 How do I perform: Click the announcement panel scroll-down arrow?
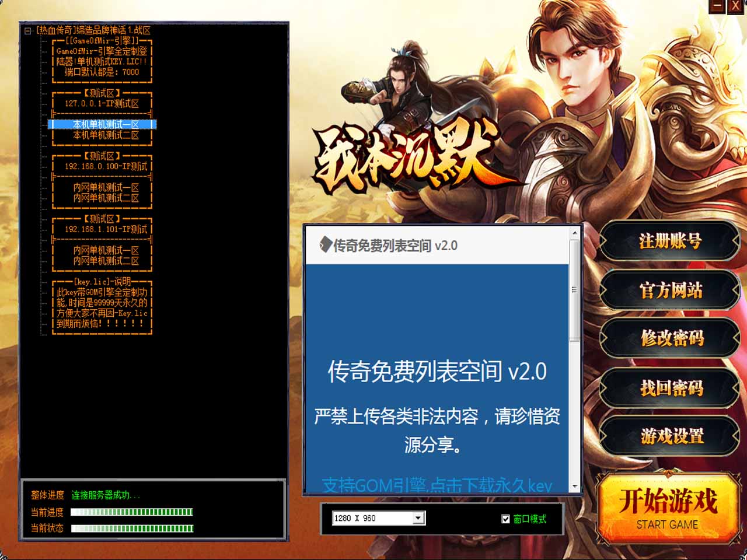[575, 487]
